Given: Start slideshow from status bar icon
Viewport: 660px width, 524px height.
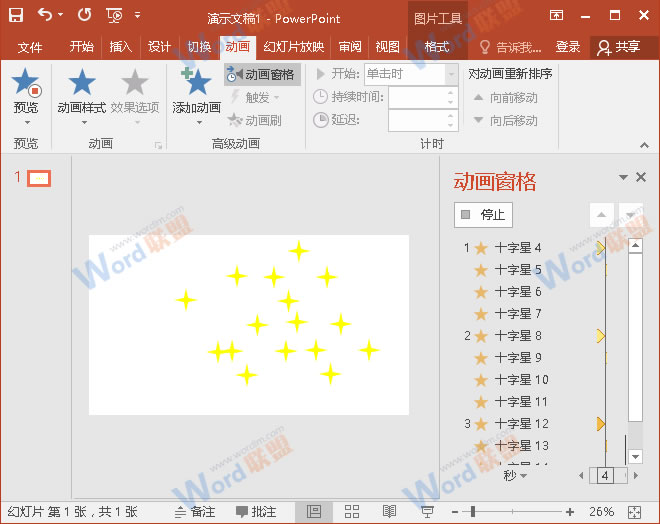Looking at the screenshot, I should (427, 511).
